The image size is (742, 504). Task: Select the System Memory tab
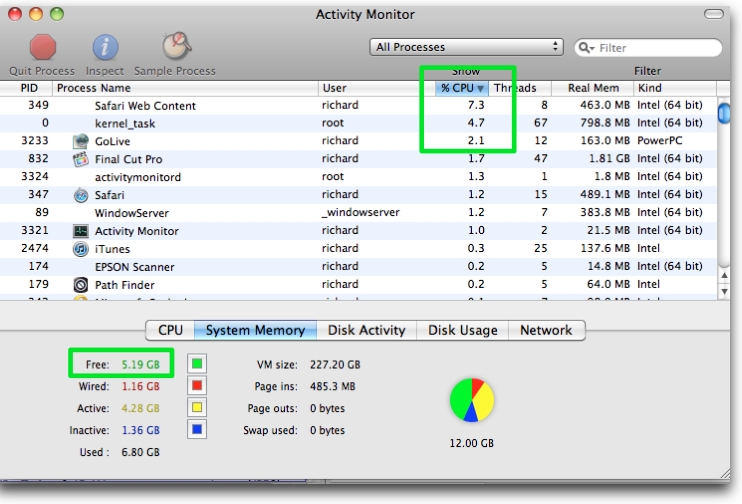coord(255,330)
